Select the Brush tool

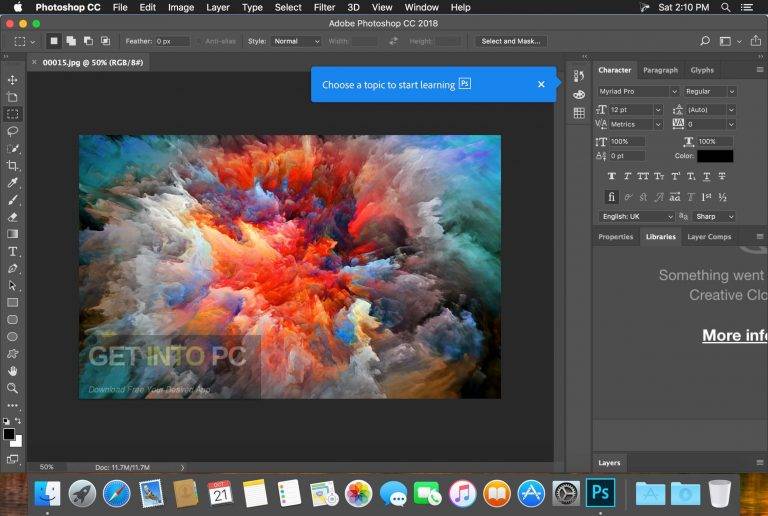pyautogui.click(x=13, y=200)
